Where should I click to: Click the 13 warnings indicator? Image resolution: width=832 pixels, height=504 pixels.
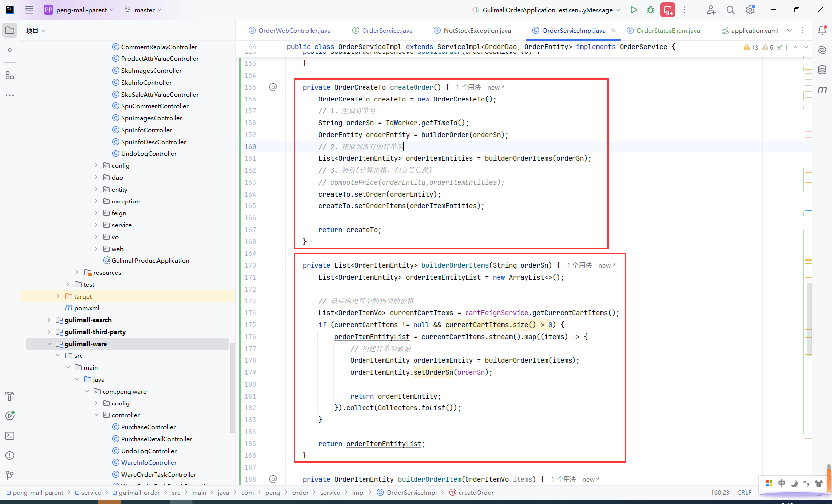click(x=751, y=47)
